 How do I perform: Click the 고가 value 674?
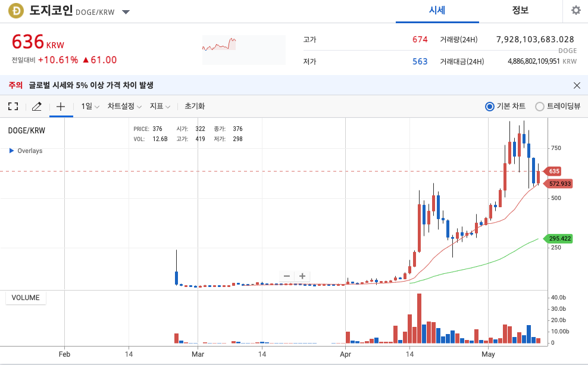420,39
